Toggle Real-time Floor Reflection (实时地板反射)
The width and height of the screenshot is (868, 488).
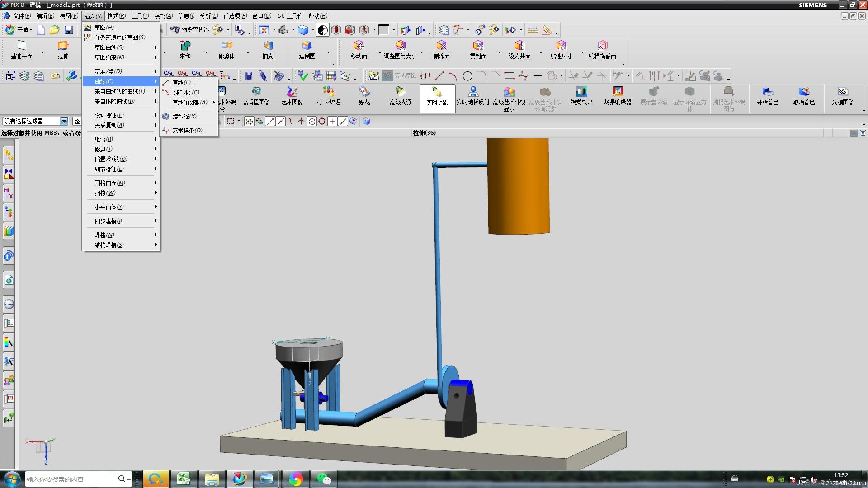click(x=473, y=96)
